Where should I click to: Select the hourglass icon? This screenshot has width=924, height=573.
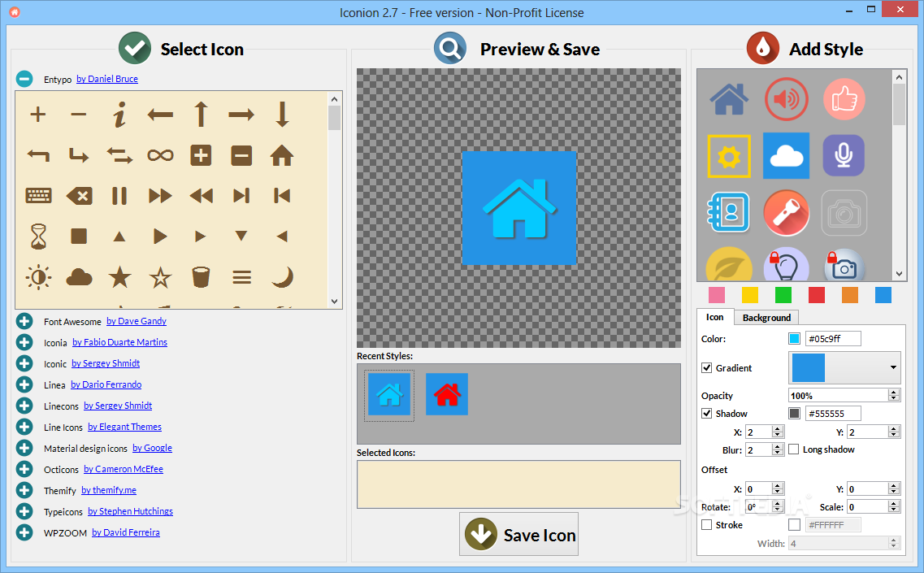38,237
